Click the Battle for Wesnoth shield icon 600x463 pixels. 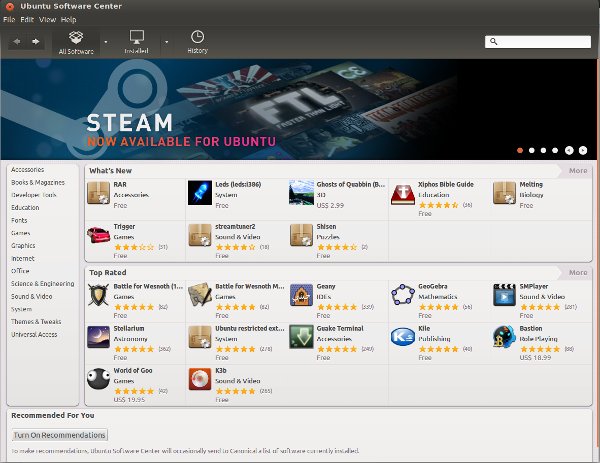[98, 295]
